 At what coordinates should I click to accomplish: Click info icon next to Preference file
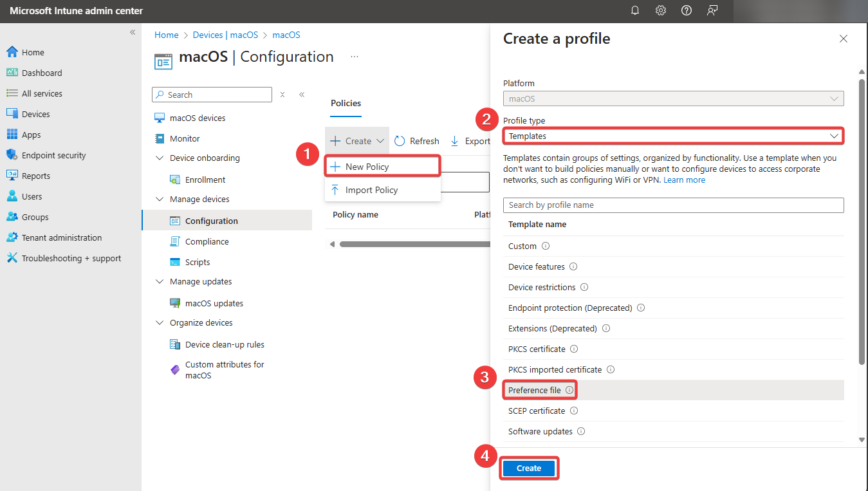pyautogui.click(x=569, y=390)
